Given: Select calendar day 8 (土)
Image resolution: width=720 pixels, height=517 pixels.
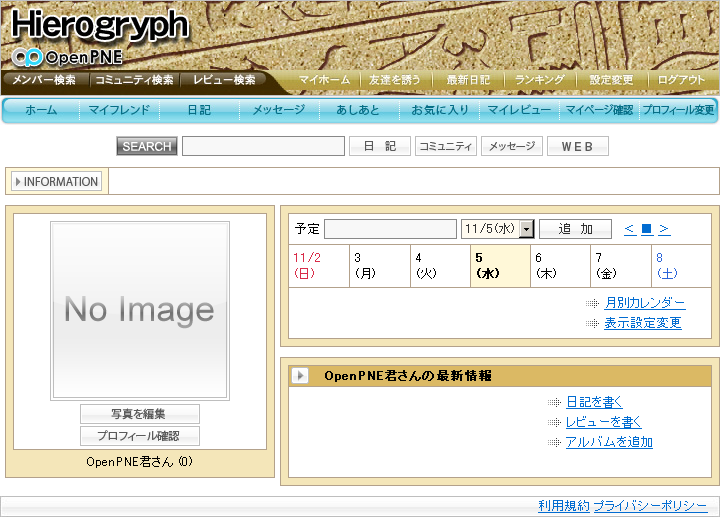Looking at the screenshot, I should coord(681,266).
